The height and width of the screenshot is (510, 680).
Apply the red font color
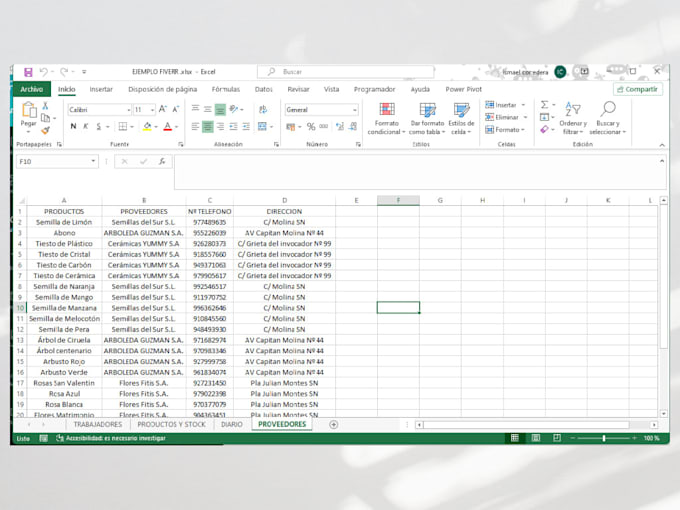(167, 126)
